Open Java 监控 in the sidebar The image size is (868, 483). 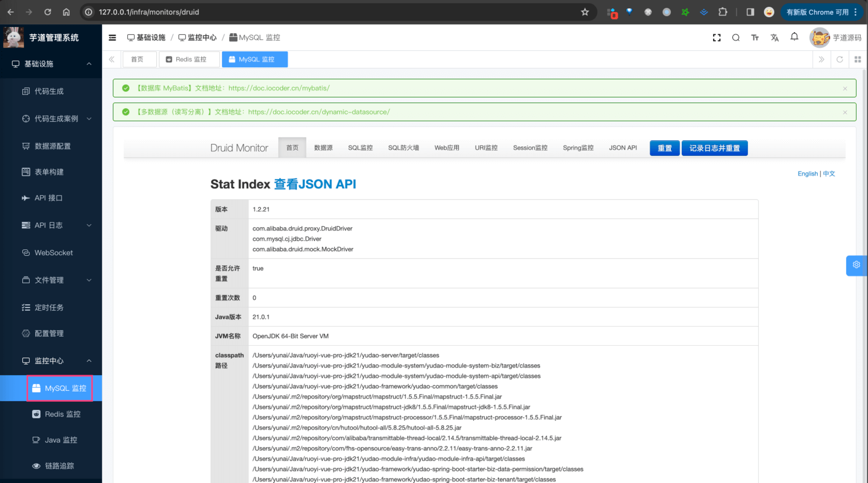(x=61, y=440)
